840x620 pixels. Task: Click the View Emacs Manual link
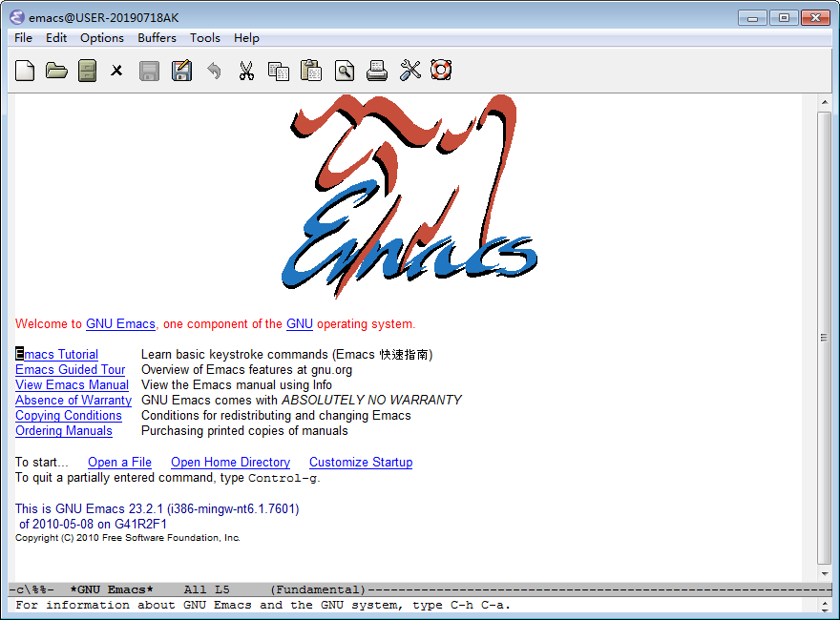click(72, 385)
